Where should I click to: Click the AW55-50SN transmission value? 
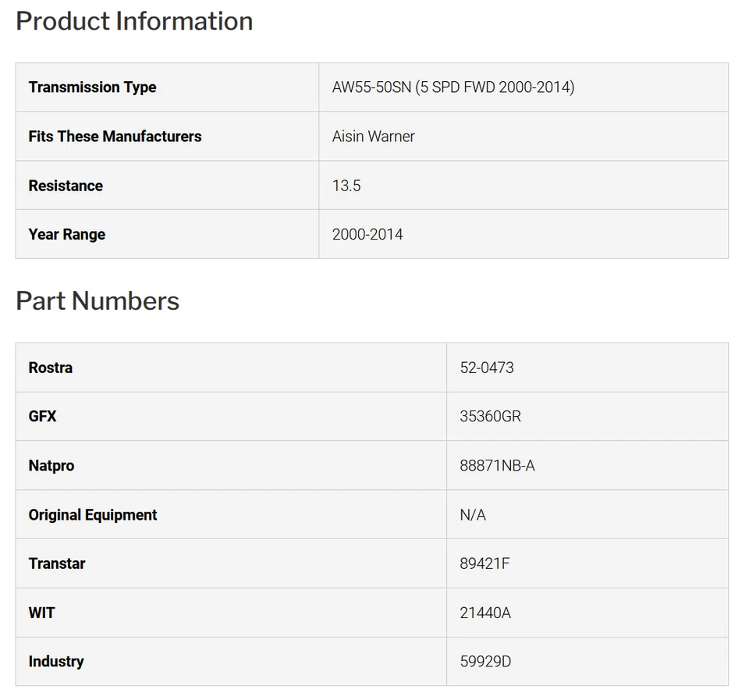point(453,87)
